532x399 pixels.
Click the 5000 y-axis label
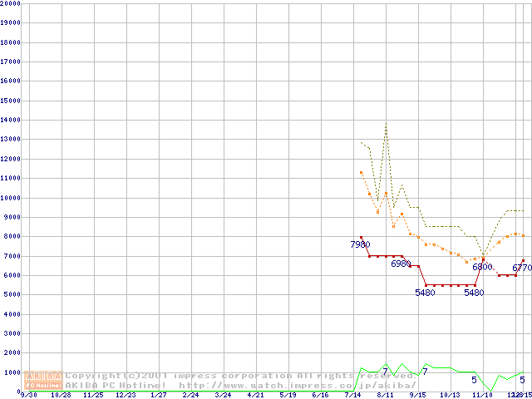point(13,295)
